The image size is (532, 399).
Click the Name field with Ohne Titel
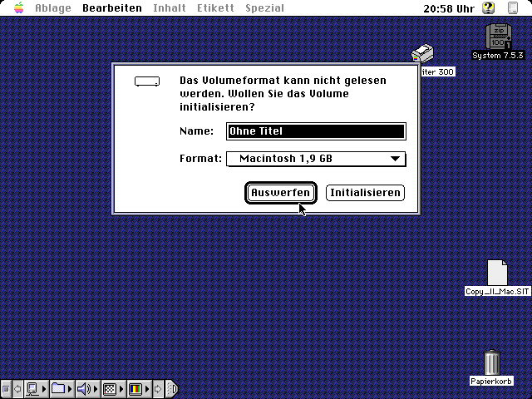pyautogui.click(x=316, y=131)
